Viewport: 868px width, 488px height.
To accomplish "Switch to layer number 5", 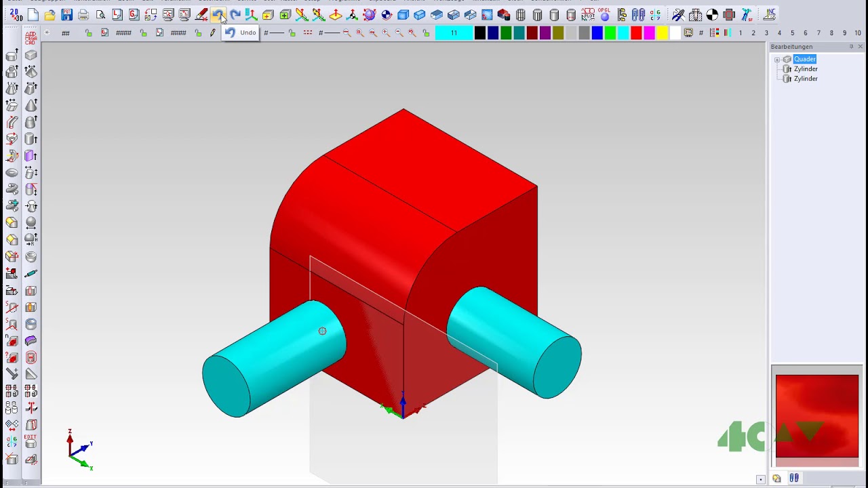I will pyautogui.click(x=792, y=33).
